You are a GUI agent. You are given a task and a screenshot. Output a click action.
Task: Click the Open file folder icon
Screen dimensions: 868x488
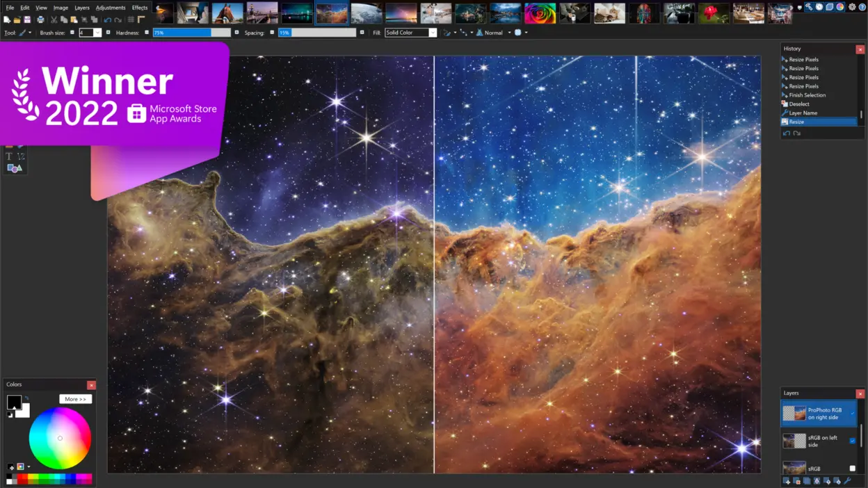[17, 19]
